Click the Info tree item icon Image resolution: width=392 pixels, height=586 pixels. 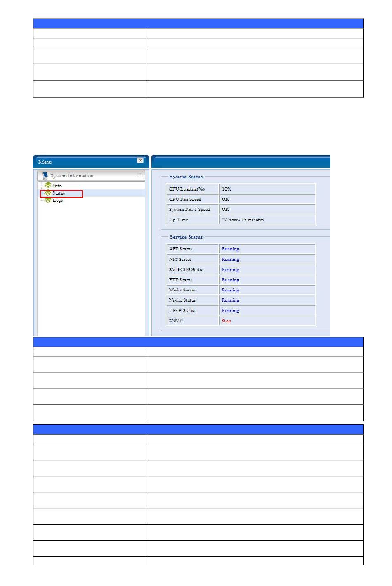[48, 186]
